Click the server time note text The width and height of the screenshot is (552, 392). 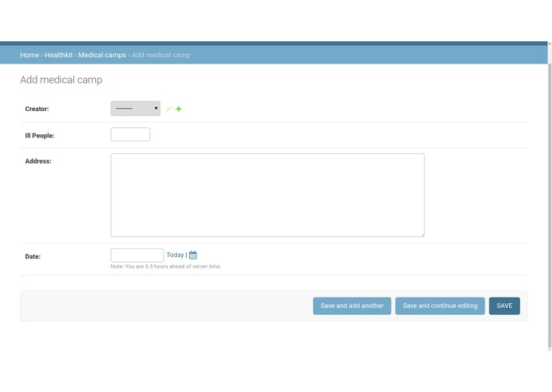(166, 267)
